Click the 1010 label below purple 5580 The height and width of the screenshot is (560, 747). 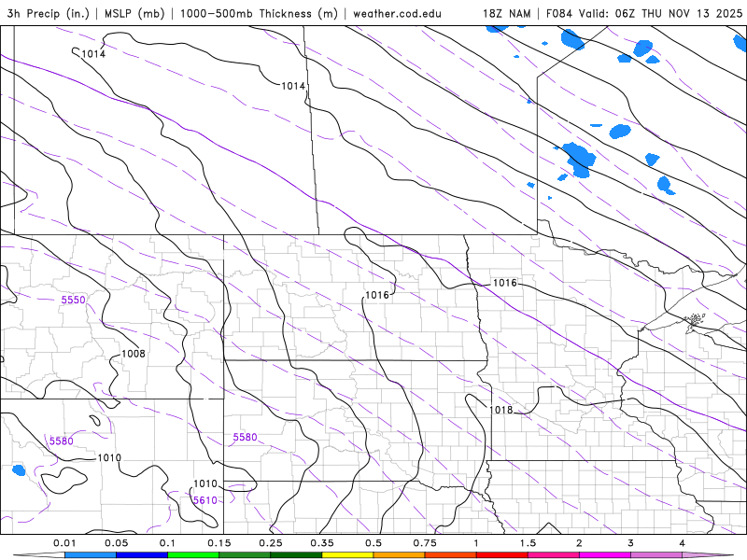[x=109, y=457]
